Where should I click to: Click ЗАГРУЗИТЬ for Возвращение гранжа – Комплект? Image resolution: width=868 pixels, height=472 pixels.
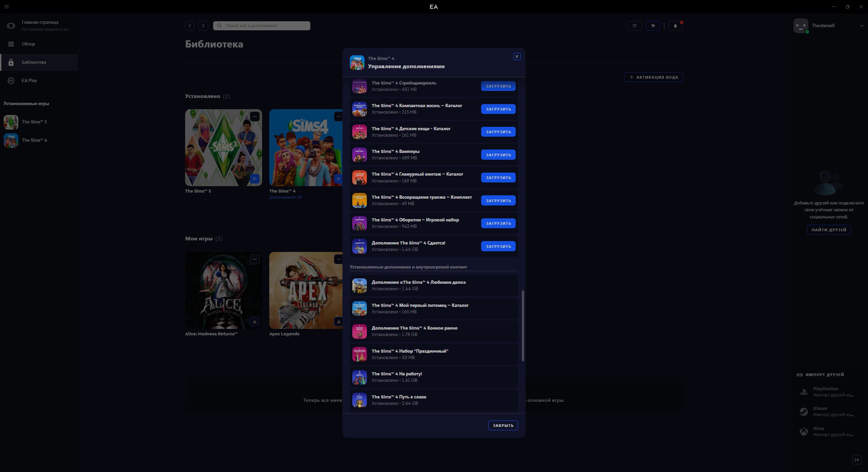tap(498, 200)
